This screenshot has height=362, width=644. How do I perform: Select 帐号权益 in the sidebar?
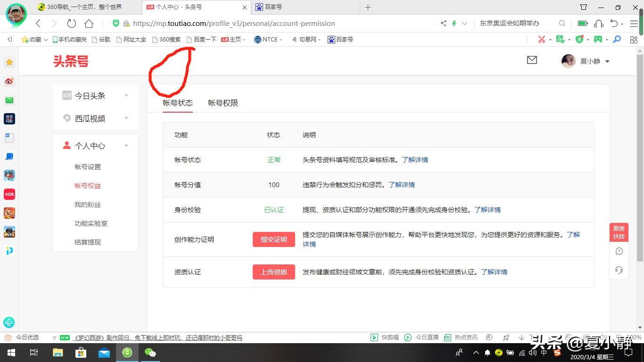[88, 186]
